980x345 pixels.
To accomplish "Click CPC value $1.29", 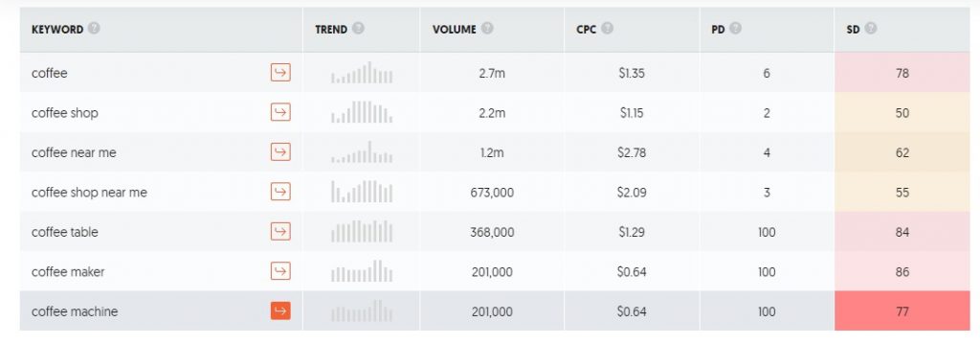I will (632, 232).
